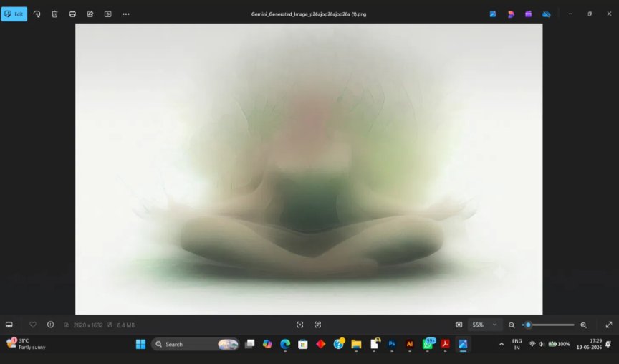Click the OneDrive cloud status icon
The image size is (619, 364).
coord(547,14)
